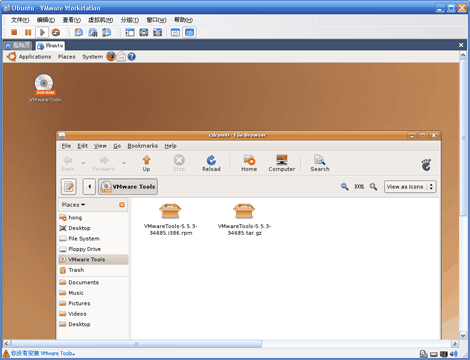
Task: Click the Up arrow toolbar button
Action: click(x=146, y=163)
